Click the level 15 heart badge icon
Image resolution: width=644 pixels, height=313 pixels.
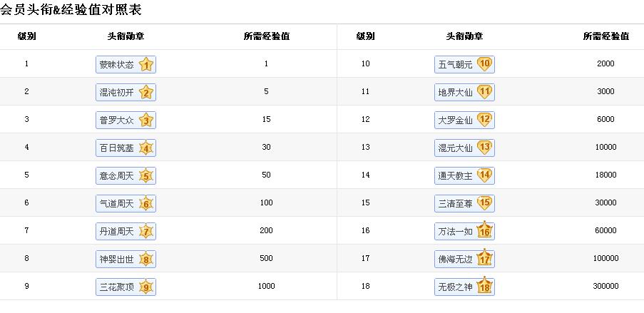coord(485,203)
